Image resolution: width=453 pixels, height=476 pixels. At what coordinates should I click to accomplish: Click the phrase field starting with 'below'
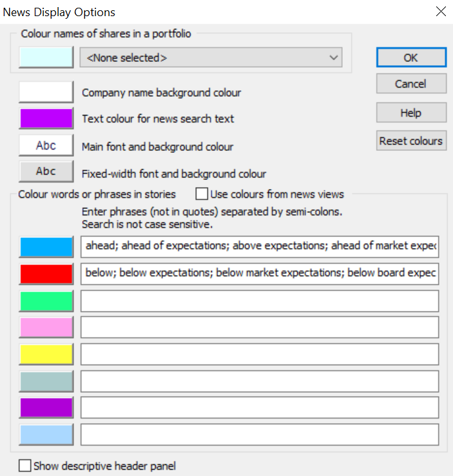coord(260,274)
